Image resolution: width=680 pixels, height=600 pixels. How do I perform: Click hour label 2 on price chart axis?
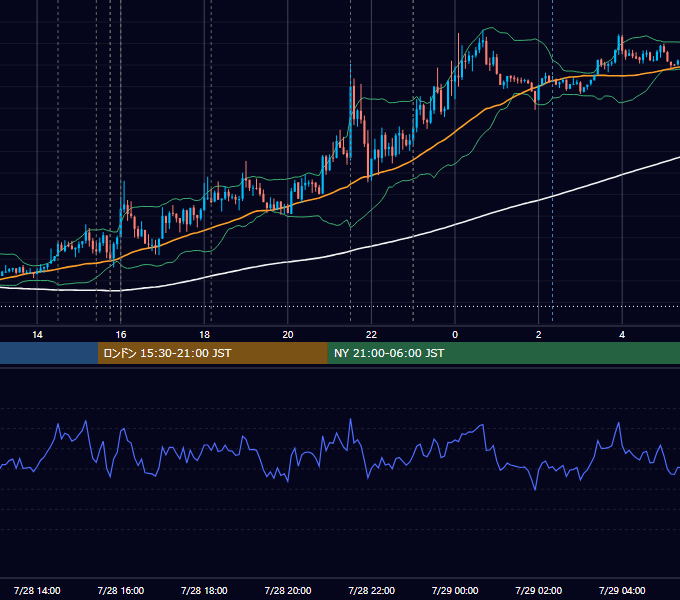(x=538, y=335)
